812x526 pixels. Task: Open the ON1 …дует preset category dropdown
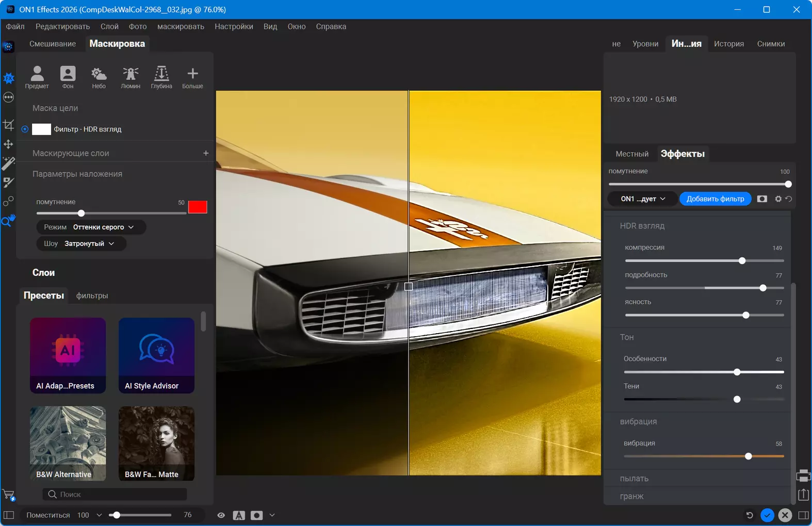pos(642,199)
